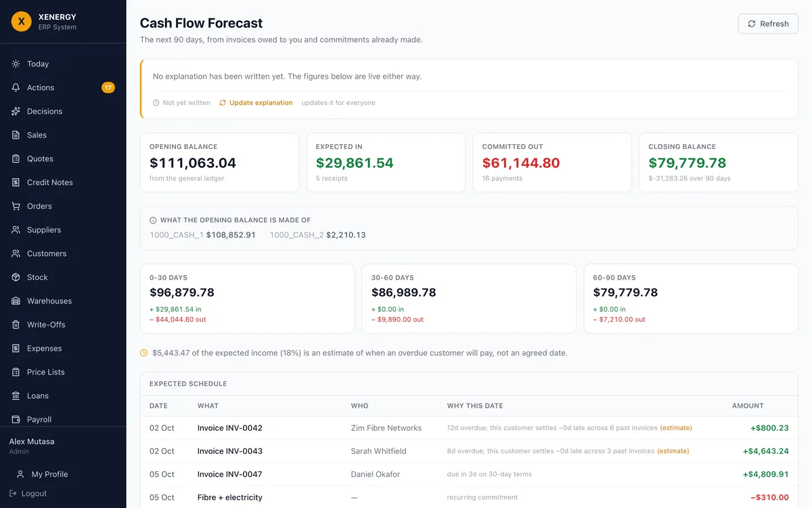812x508 pixels.
Task: Click the Stock box icon
Action: coord(16,277)
